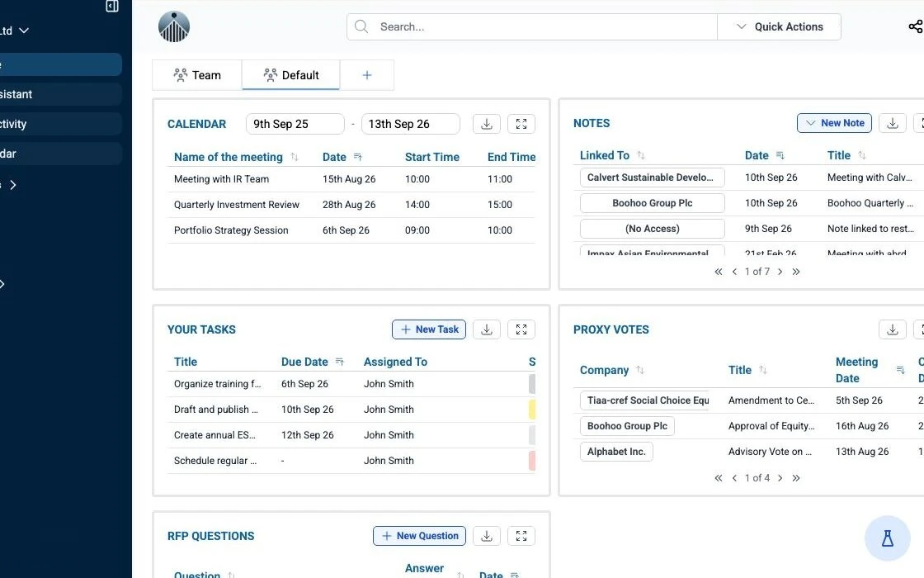
Task: Open the Quick Actions dropdown
Action: click(x=779, y=26)
